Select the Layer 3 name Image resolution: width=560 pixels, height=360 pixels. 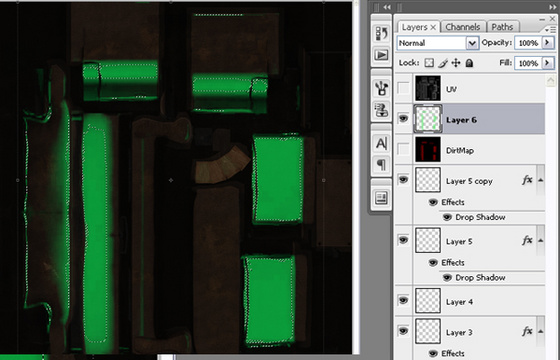point(459,332)
